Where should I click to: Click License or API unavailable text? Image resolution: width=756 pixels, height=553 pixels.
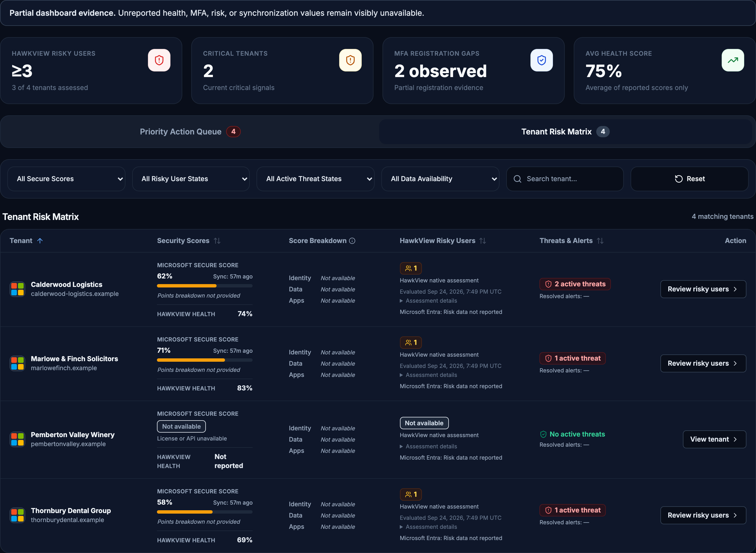192,439
